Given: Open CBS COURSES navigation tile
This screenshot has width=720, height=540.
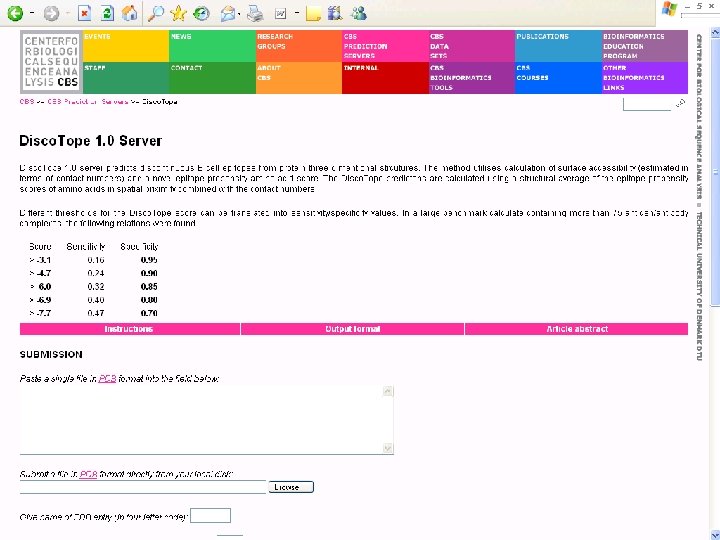Looking at the screenshot, I should point(558,78).
